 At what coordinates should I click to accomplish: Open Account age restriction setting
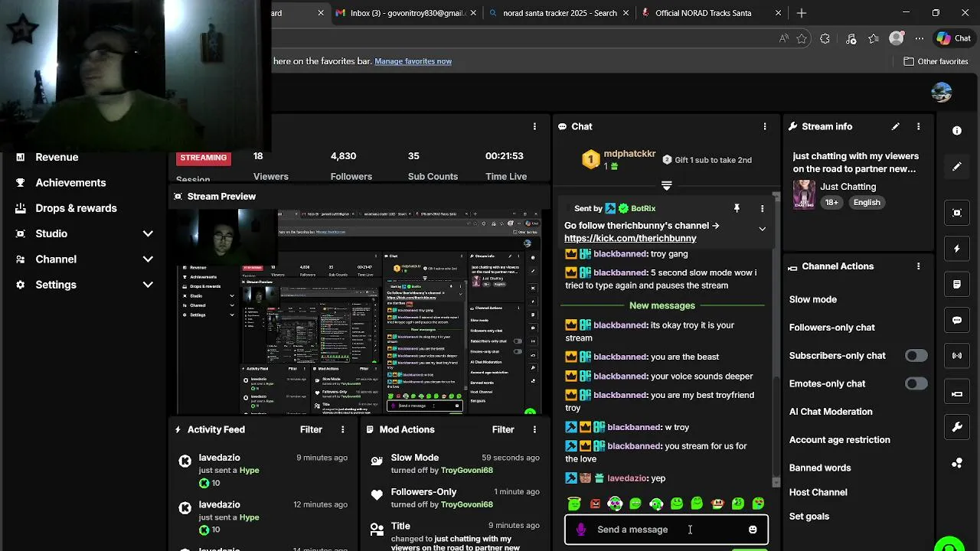coord(840,440)
